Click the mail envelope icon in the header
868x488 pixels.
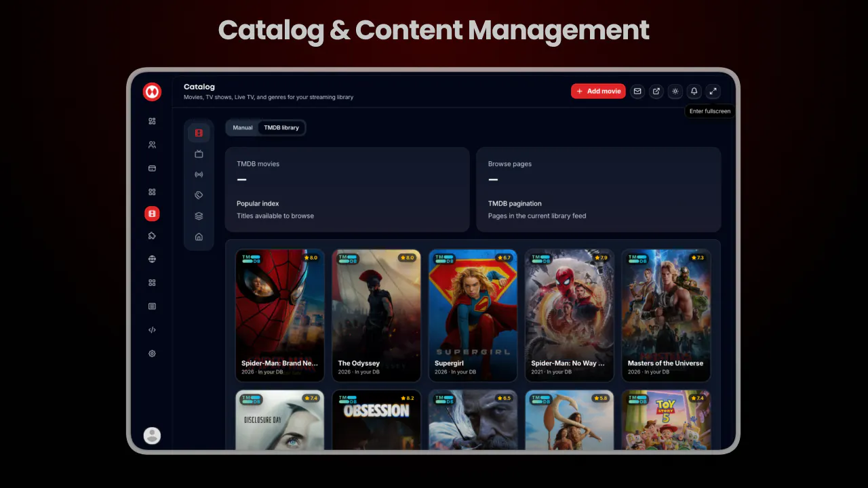[x=637, y=91]
